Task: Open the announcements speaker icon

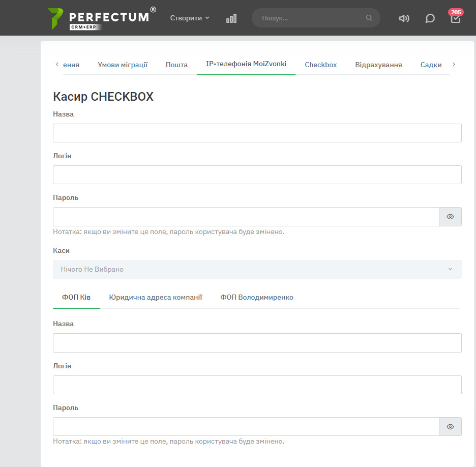Action: [x=404, y=18]
